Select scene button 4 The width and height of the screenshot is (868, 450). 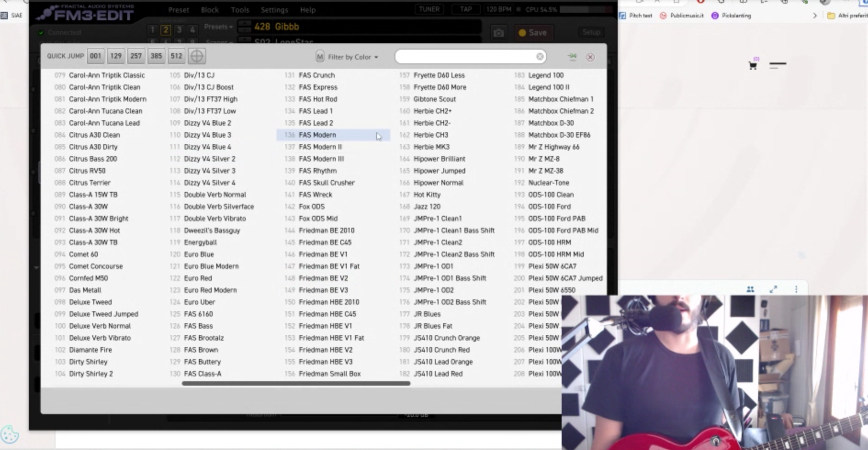pos(192,30)
